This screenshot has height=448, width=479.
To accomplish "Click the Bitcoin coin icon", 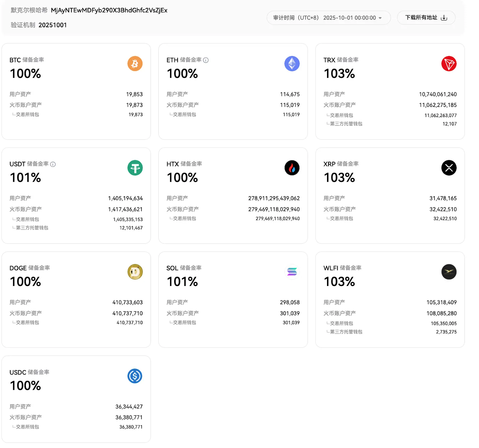I will click(x=135, y=63).
